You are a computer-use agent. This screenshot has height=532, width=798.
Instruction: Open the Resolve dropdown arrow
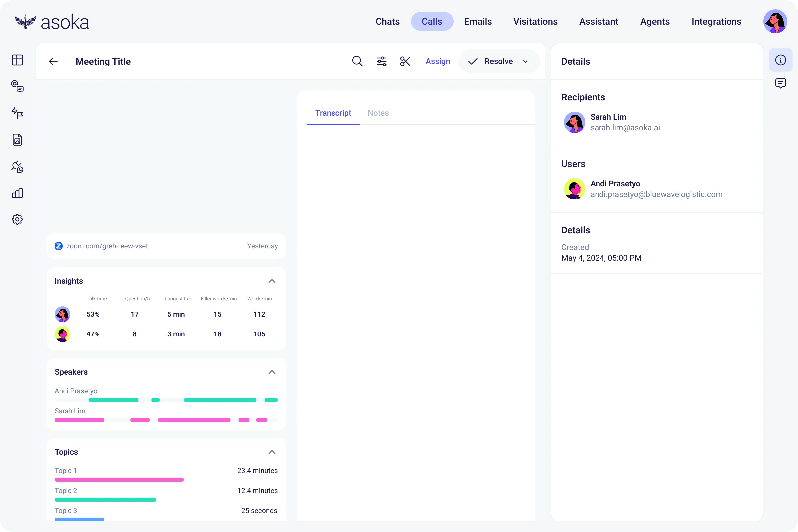[x=525, y=62]
